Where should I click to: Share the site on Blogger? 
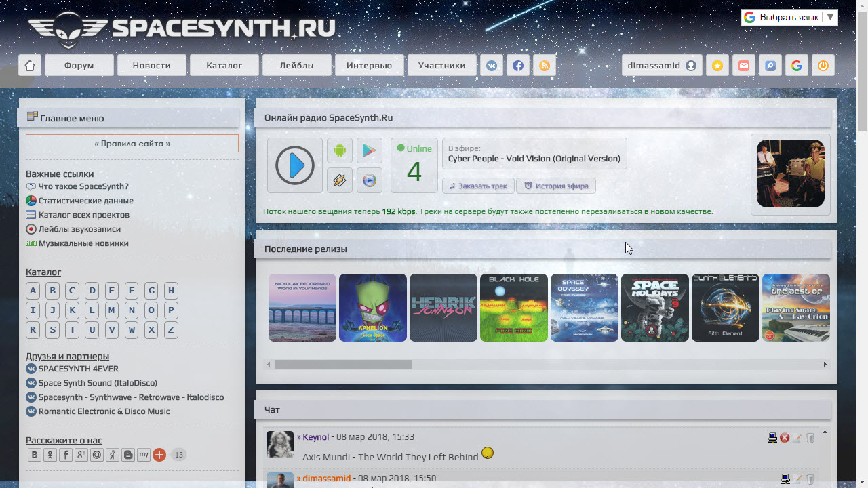click(x=128, y=455)
